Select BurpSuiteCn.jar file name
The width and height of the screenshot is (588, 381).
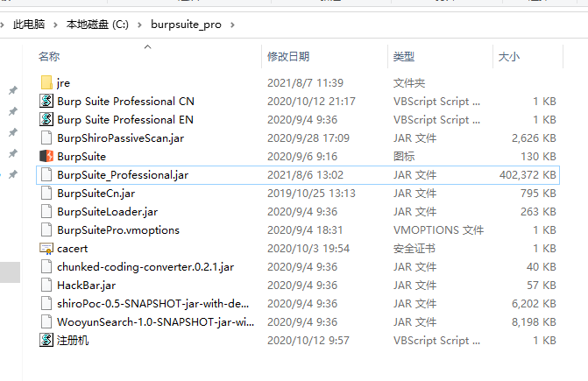pyautogui.click(x=96, y=194)
